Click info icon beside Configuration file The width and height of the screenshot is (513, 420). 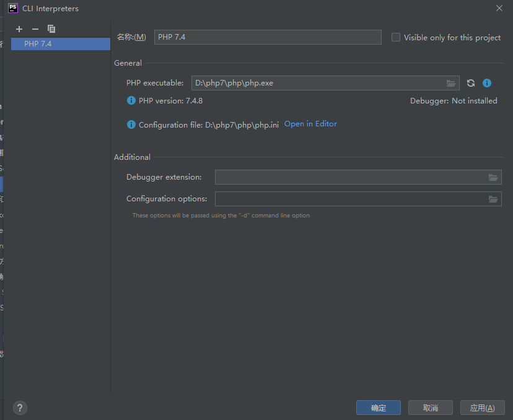pos(131,125)
